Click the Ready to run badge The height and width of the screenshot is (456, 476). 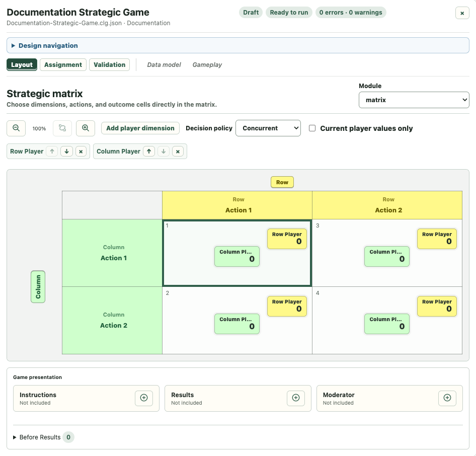(x=289, y=13)
